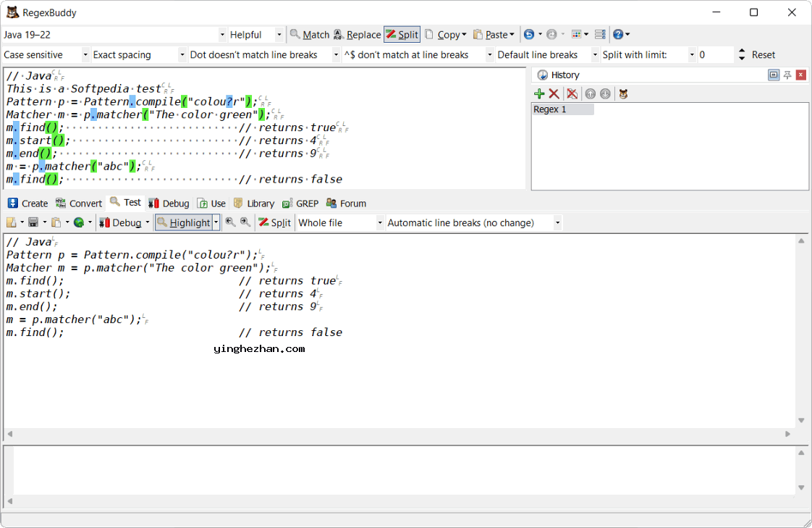Viewport: 812px width, 528px height.
Task: Click the save test file disk icon
Action: click(x=33, y=223)
